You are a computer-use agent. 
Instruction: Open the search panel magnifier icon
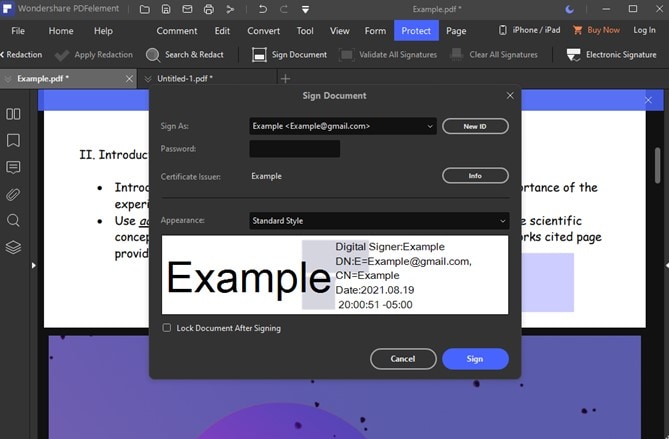pyautogui.click(x=13, y=221)
